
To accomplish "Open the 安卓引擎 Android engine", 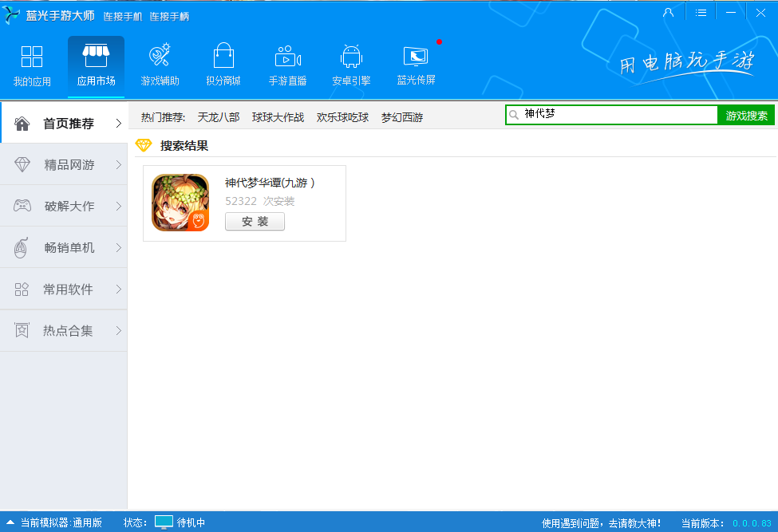I will tap(351, 65).
